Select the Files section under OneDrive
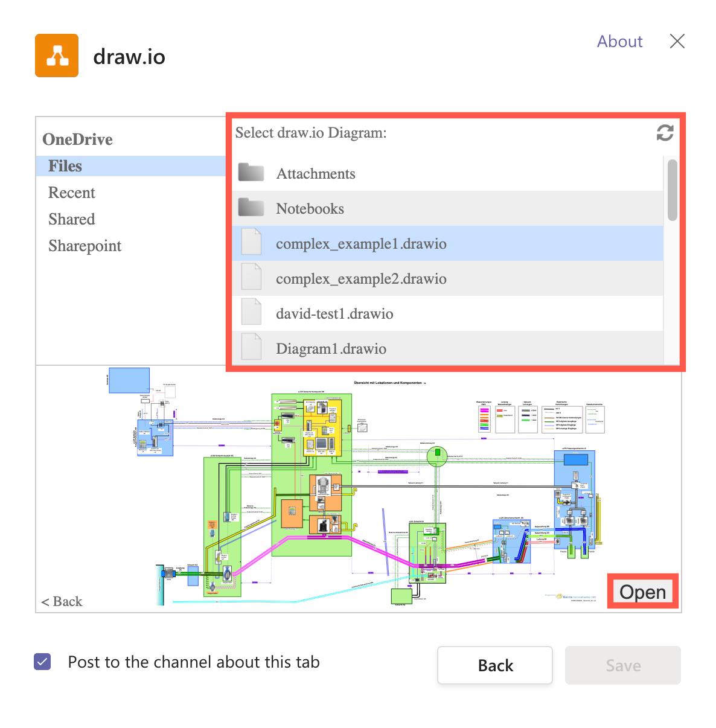The width and height of the screenshot is (716, 728). point(65,166)
